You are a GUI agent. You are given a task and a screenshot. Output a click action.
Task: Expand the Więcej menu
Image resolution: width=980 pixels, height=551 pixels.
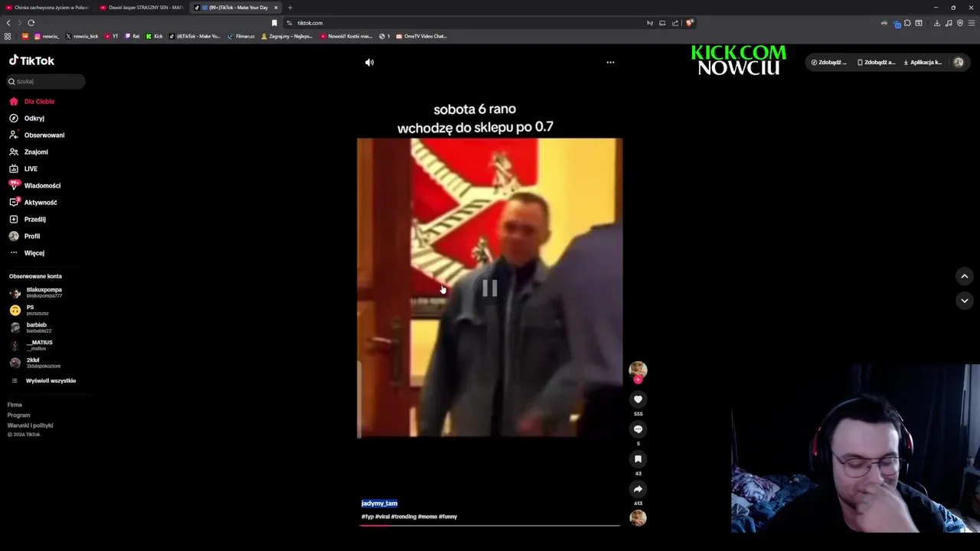(28, 253)
